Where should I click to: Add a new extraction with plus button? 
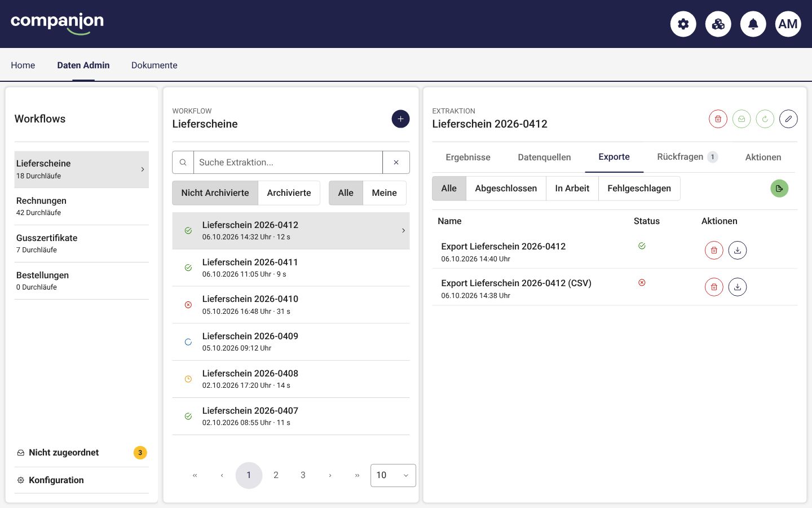click(x=400, y=119)
